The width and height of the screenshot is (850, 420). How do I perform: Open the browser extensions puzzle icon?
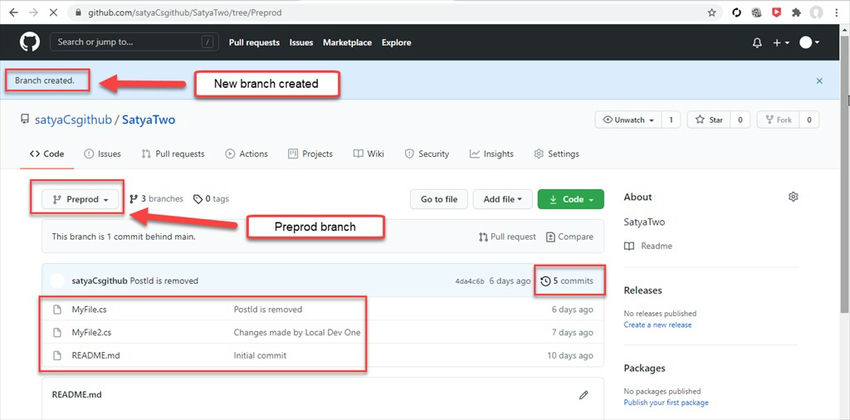796,12
